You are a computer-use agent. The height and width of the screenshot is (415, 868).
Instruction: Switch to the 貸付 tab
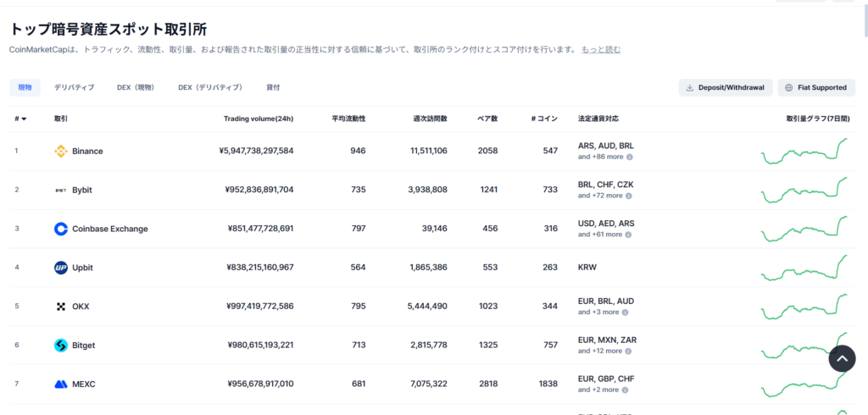pos(273,87)
